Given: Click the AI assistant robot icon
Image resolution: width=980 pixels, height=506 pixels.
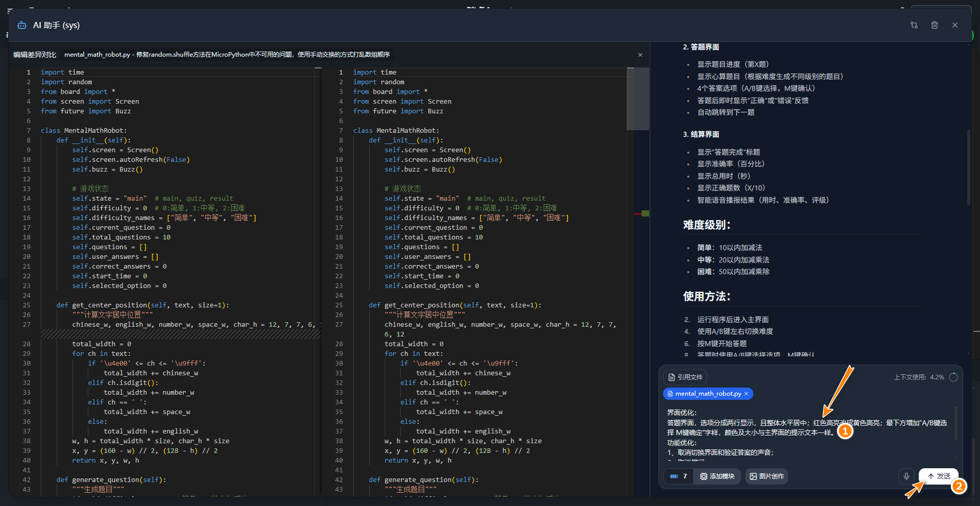Looking at the screenshot, I should coord(22,25).
